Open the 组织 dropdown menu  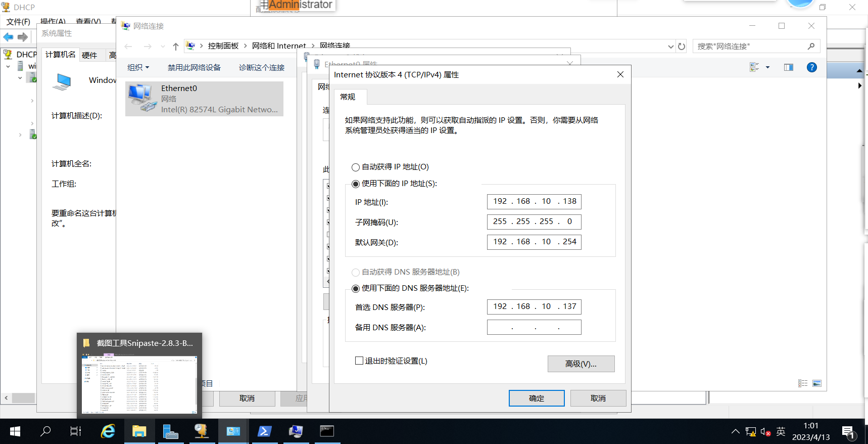(138, 67)
